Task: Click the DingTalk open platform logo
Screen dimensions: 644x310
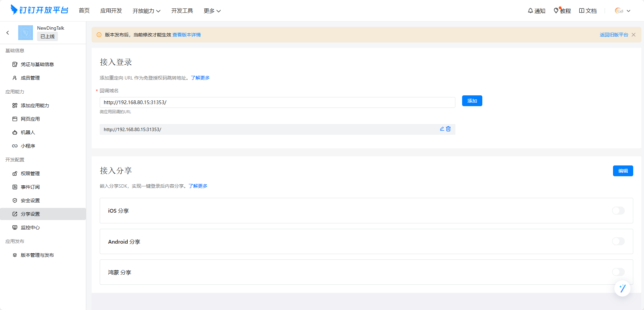Action: click(39, 10)
